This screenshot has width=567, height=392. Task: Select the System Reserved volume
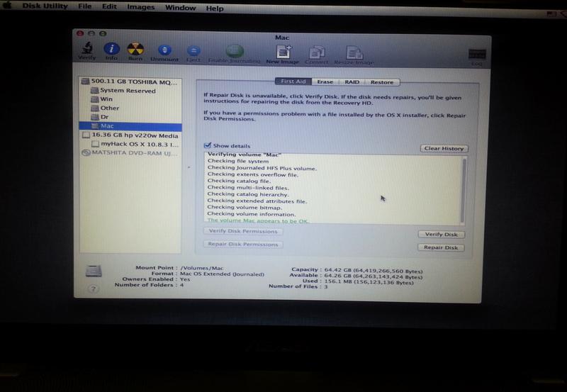point(128,91)
